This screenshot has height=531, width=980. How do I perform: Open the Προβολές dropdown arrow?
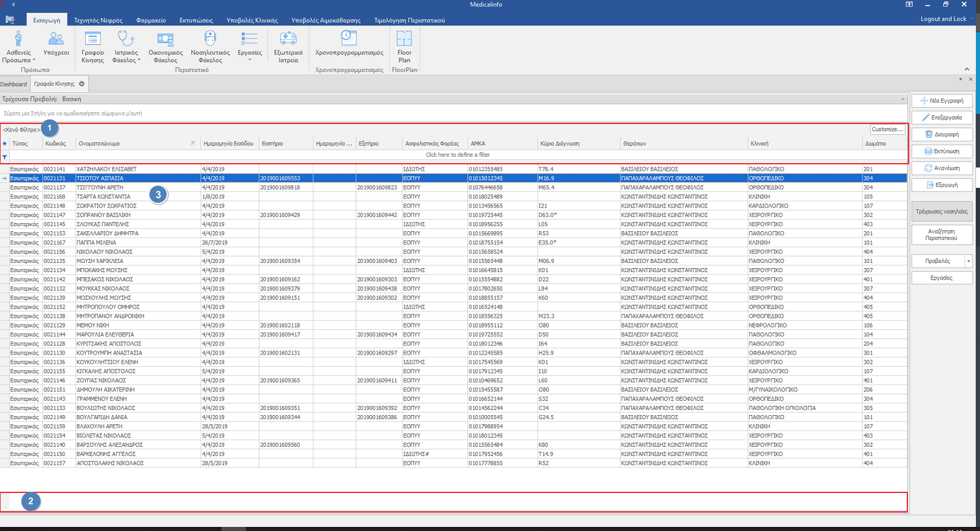click(x=968, y=261)
